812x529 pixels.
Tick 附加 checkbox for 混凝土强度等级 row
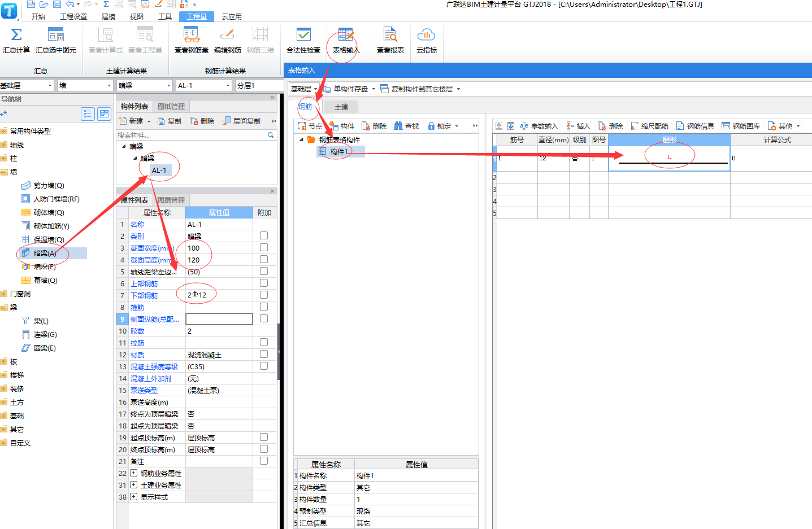coord(264,366)
